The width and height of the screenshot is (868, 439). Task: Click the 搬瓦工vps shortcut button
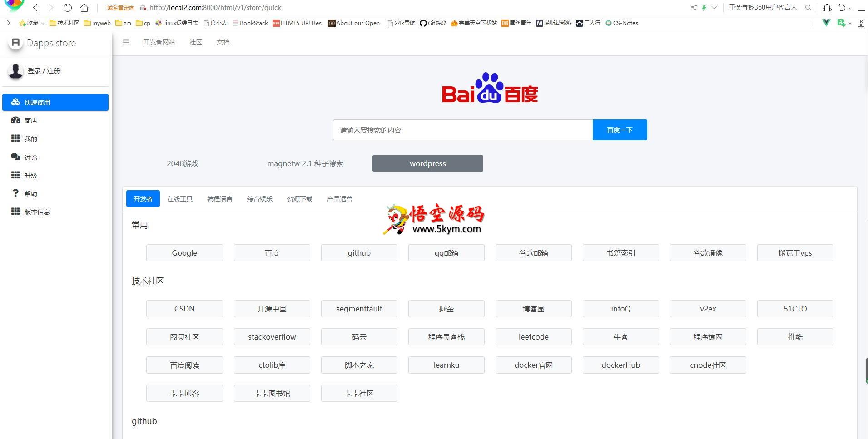coord(795,253)
